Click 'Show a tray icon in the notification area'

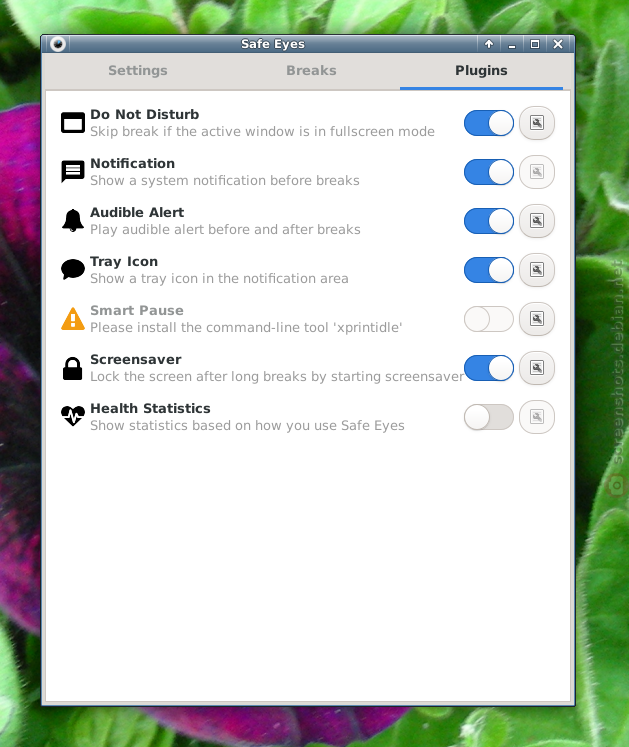coord(219,279)
